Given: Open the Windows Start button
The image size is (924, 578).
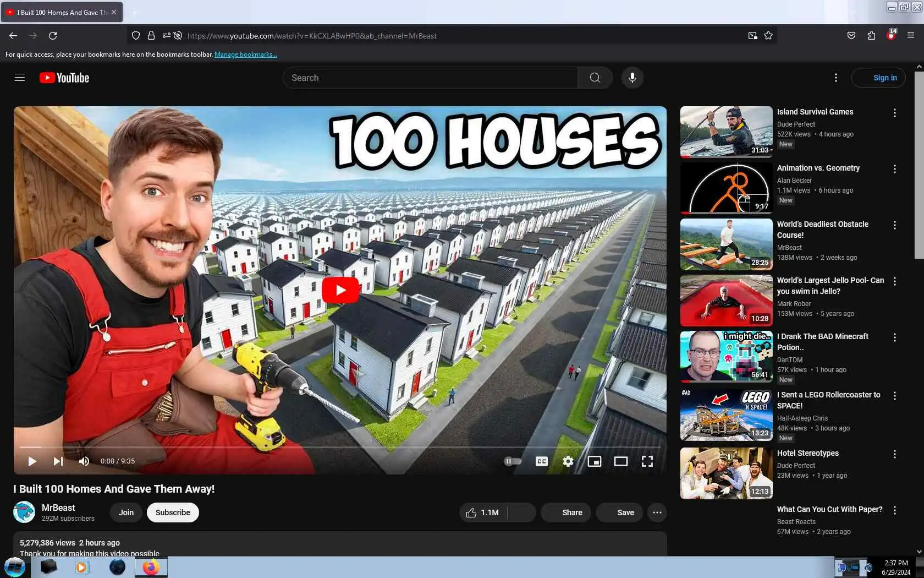Looking at the screenshot, I should coord(15,567).
